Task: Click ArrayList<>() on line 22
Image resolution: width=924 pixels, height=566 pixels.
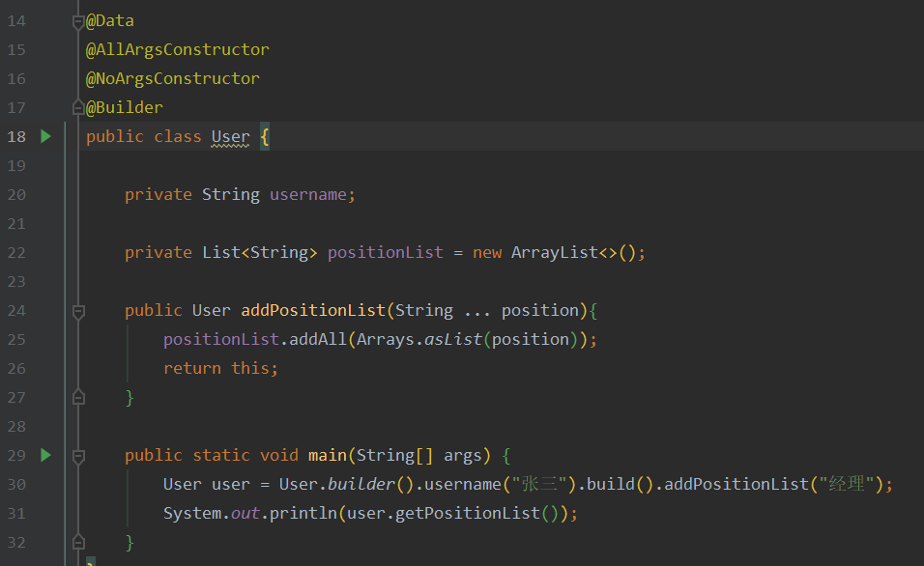Action: [574, 253]
